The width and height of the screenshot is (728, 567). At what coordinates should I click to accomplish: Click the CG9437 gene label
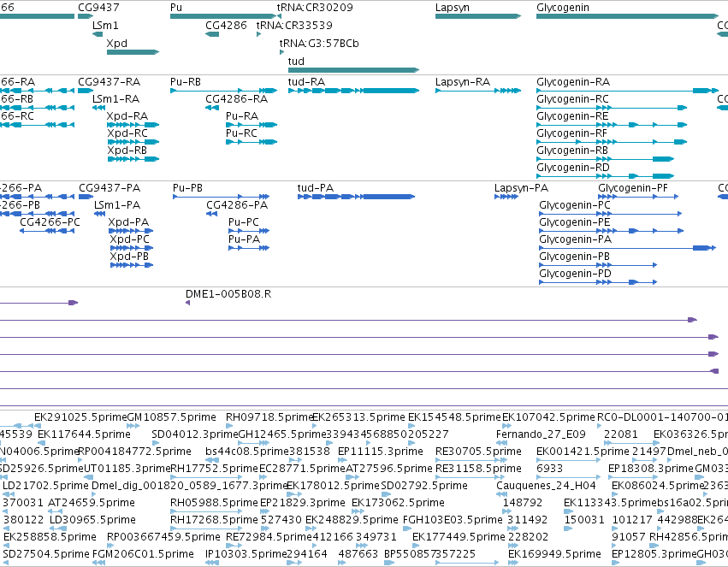(98, 8)
